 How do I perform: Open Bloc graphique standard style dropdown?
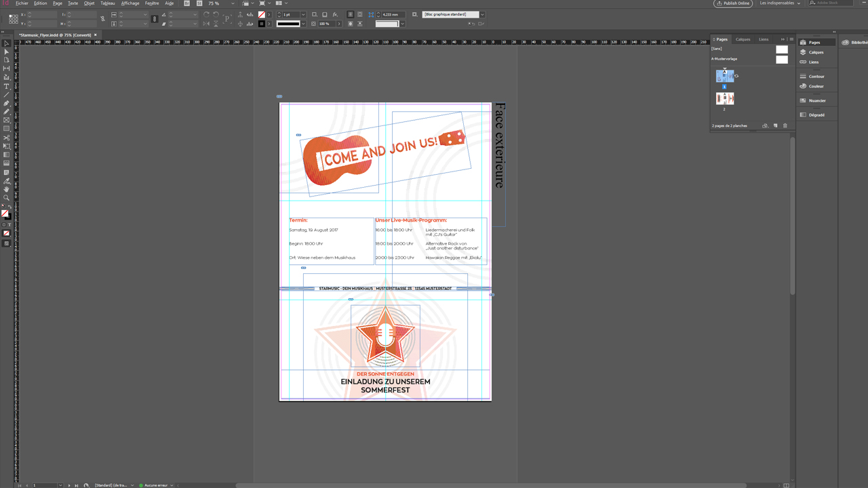point(482,14)
